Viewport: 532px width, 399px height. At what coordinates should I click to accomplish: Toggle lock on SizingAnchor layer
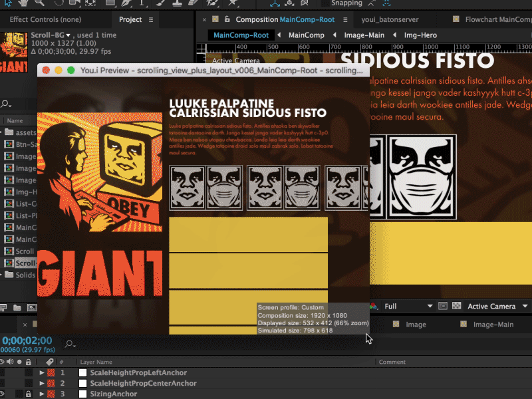pyautogui.click(x=28, y=394)
